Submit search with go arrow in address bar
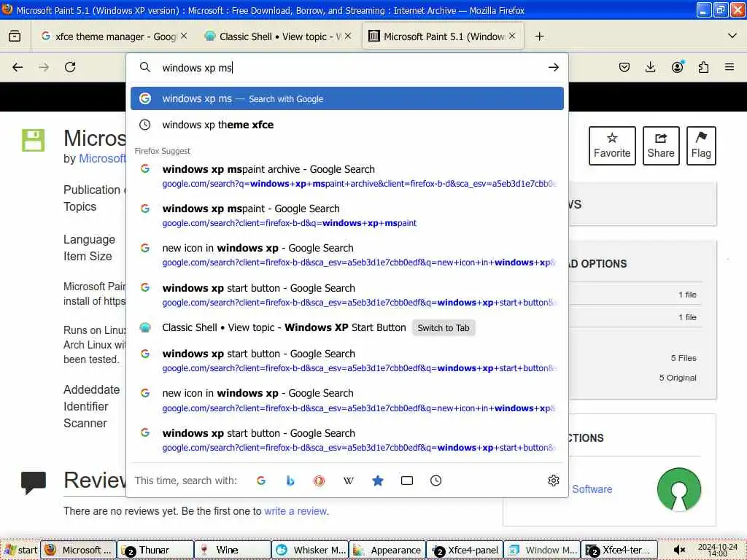This screenshot has height=560, width=747. point(553,67)
